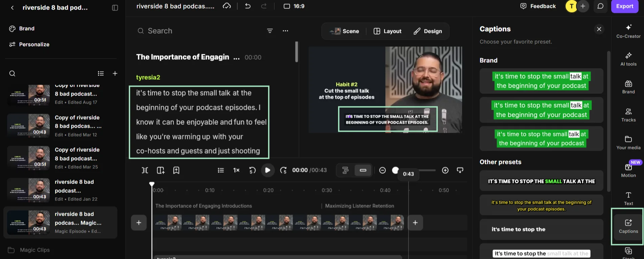Skip forward five seconds
The height and width of the screenshot is (259, 644).
tap(283, 170)
